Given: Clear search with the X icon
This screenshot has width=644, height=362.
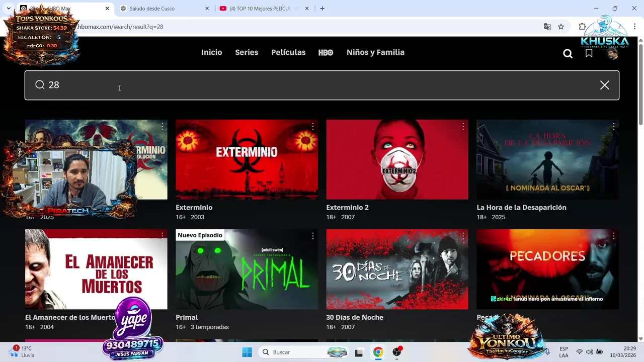Looking at the screenshot, I should pos(604,85).
